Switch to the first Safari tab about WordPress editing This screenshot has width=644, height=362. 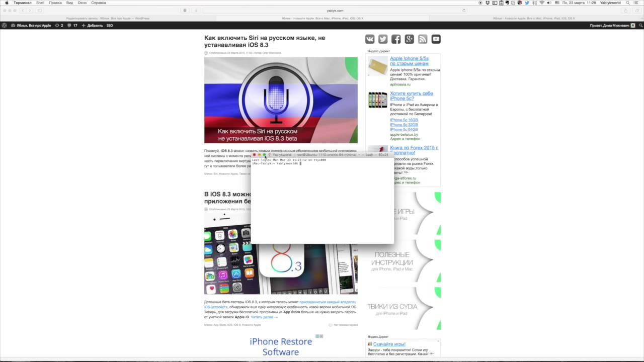tap(108, 19)
